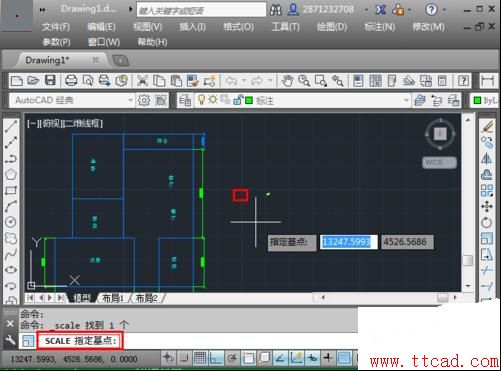
Task: Click the Paste icon
Action: pos(176,81)
